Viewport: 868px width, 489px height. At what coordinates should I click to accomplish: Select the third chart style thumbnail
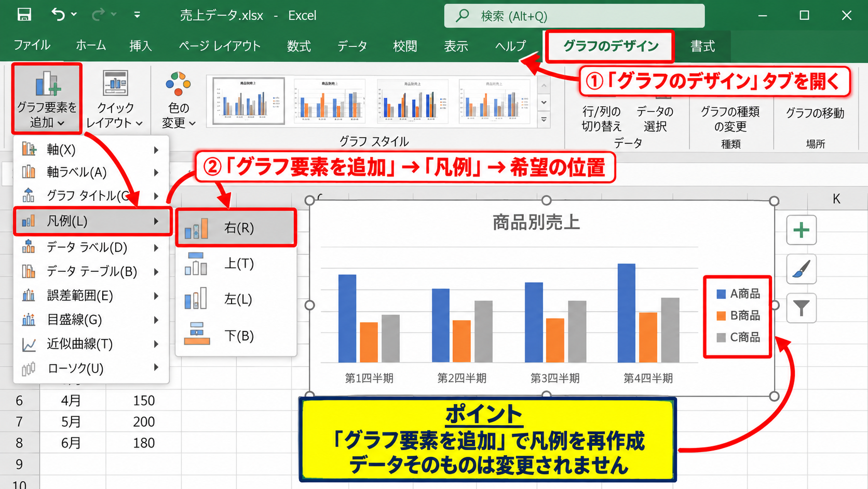(412, 101)
